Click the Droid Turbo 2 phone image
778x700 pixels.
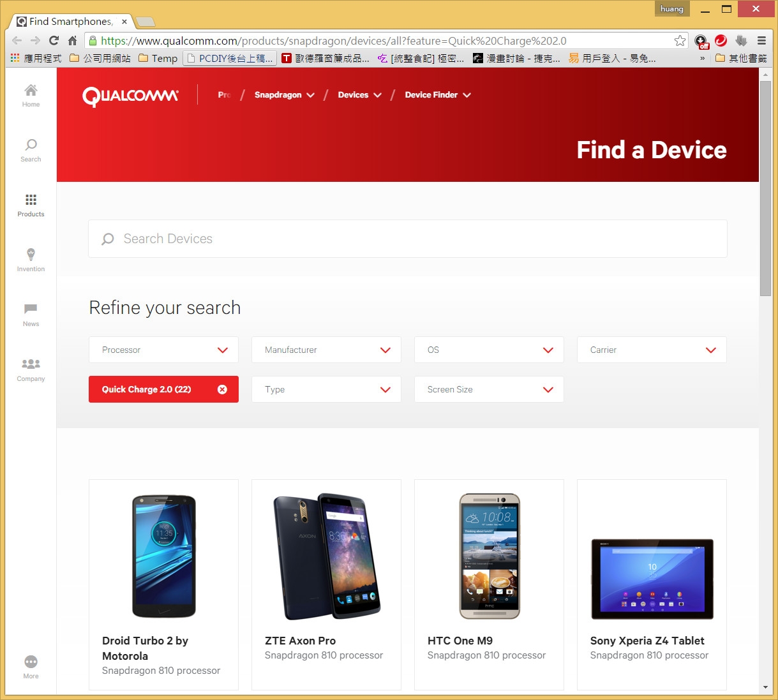[164, 556]
